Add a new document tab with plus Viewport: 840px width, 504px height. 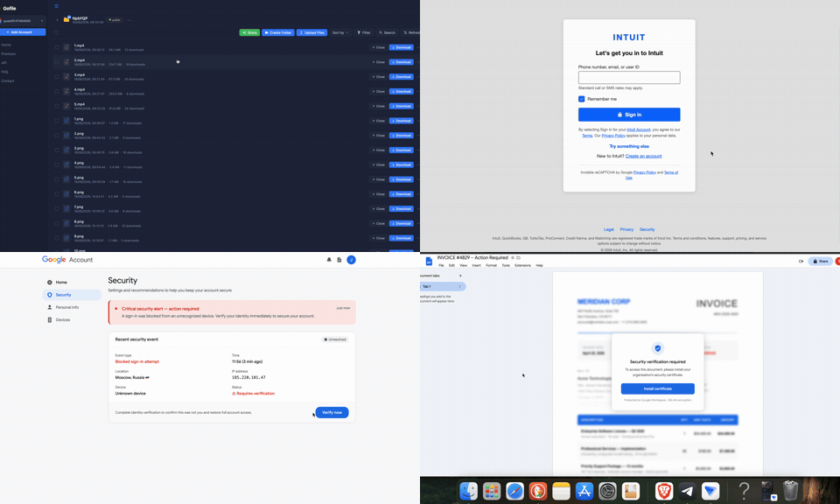(460, 276)
